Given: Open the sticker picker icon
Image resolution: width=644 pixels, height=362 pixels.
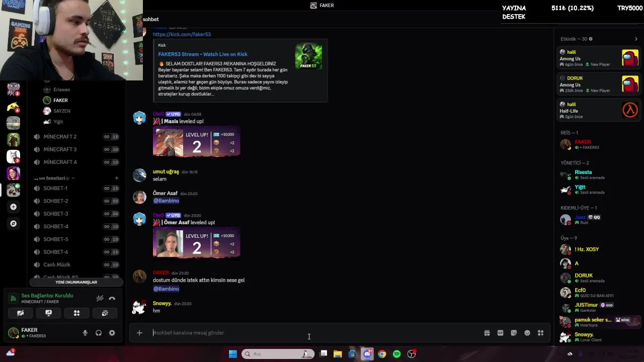Looking at the screenshot, I should click(514, 333).
